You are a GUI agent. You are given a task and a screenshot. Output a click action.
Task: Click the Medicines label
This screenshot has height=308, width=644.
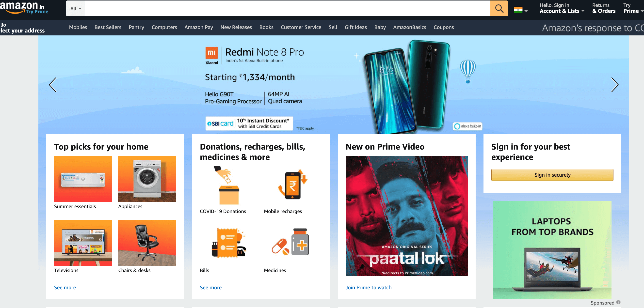(x=275, y=270)
